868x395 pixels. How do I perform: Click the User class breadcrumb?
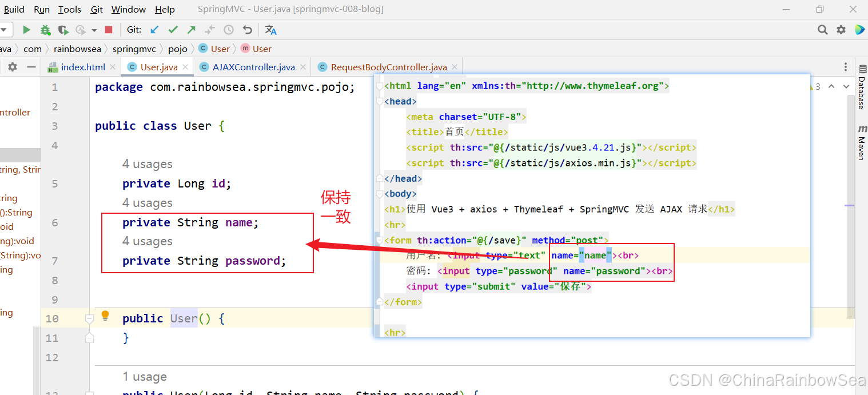tap(214, 49)
